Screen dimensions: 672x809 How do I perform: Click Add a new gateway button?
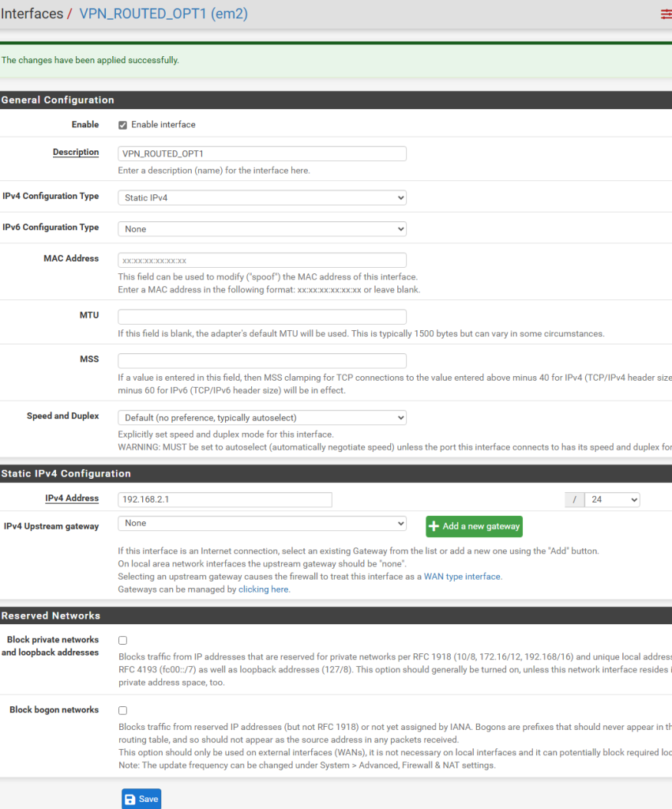(474, 526)
